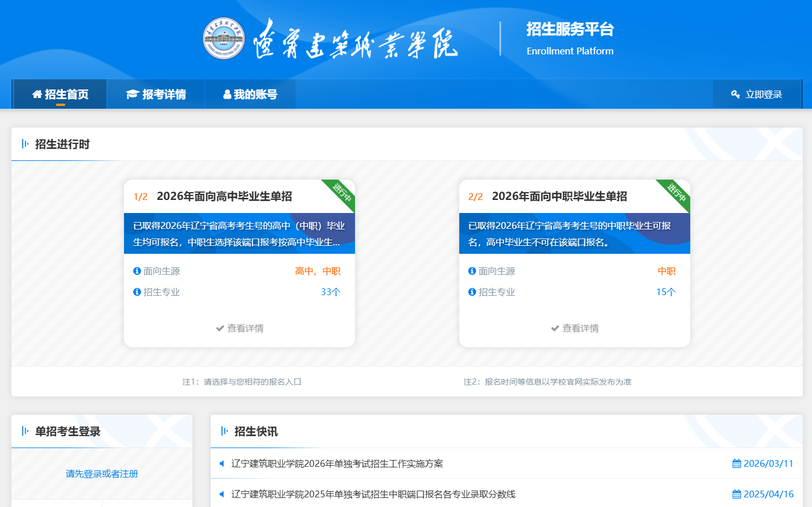Viewport: 812px width, 507px height.
Task: Click the graduation cap icon beside 报考详情
Action: coord(133,95)
